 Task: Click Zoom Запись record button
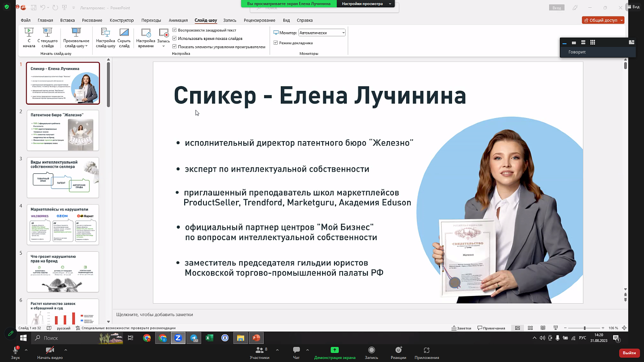[x=371, y=353]
